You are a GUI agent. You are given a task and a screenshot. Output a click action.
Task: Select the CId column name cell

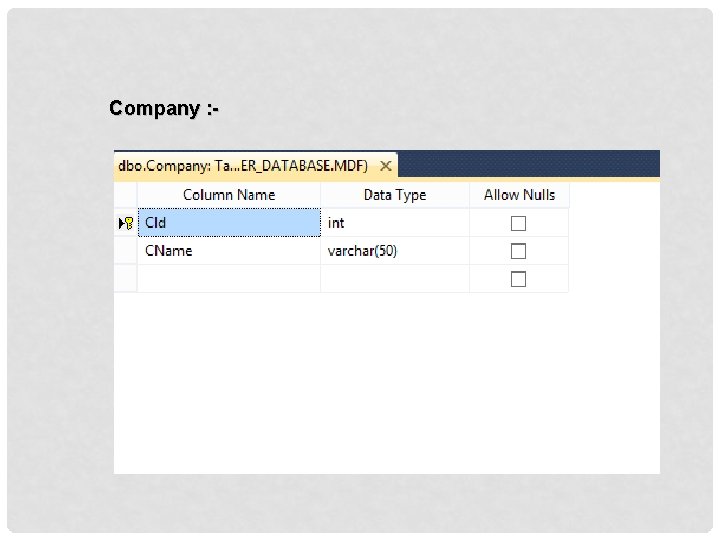point(228,223)
